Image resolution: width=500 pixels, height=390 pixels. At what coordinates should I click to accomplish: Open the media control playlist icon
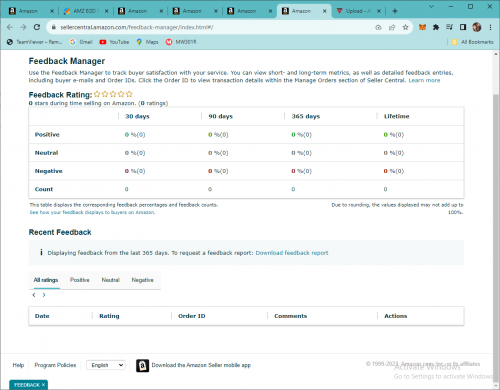coord(449,27)
